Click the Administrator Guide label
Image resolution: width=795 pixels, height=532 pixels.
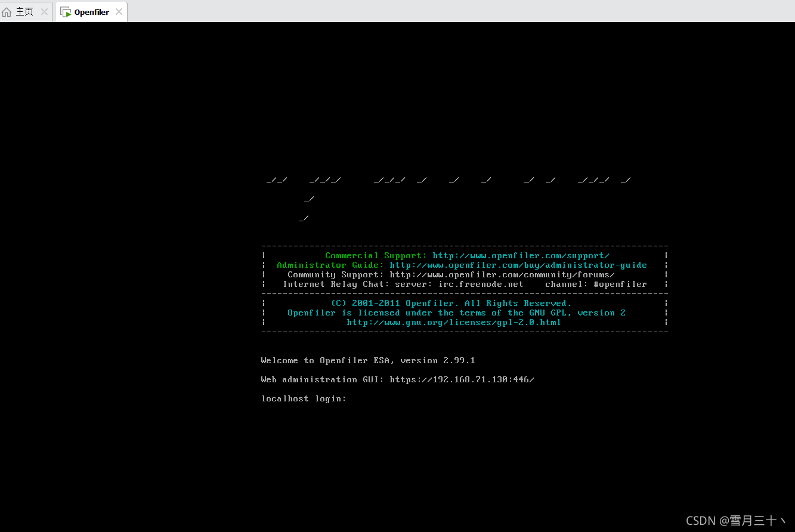click(x=330, y=265)
